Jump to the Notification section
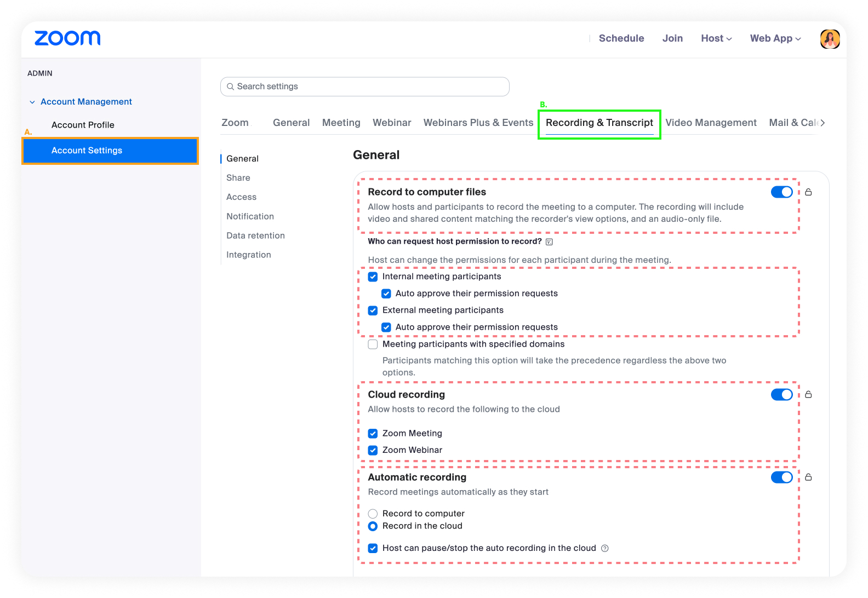 (250, 216)
